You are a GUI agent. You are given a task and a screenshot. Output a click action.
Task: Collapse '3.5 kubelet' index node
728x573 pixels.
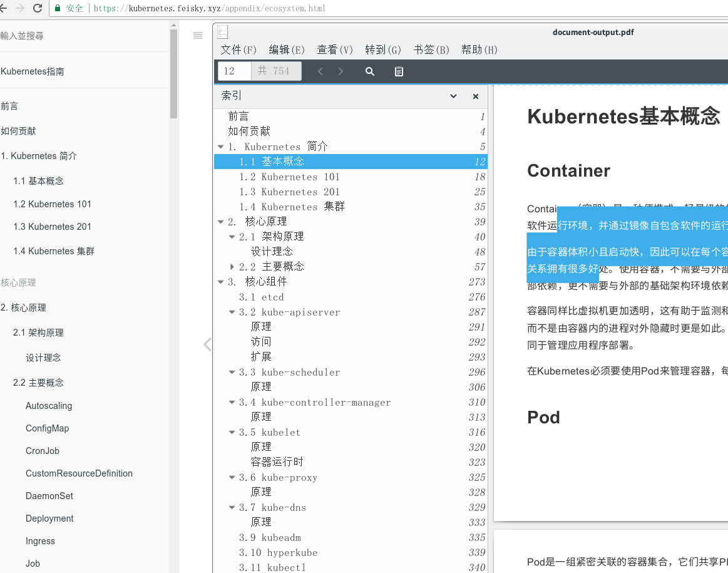[x=232, y=432]
